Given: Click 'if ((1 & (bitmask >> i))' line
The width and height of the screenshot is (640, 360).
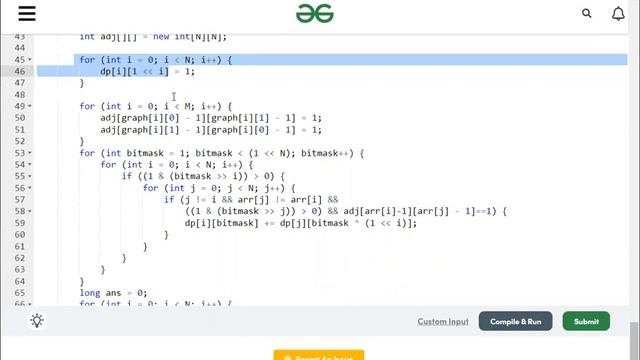Looking at the screenshot, I should click(203, 176).
